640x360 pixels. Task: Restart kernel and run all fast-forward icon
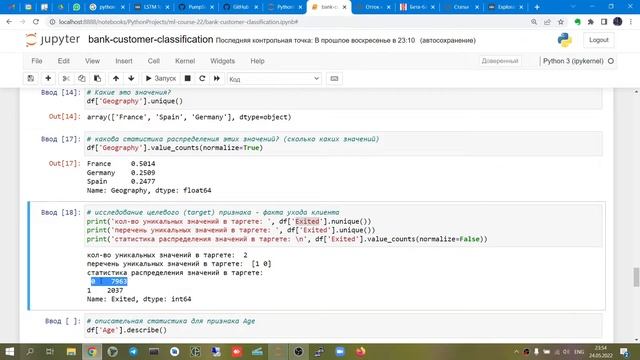tap(217, 78)
